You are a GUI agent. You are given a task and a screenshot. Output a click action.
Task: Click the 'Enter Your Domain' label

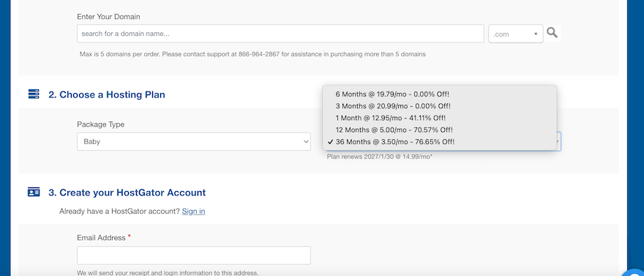point(108,17)
